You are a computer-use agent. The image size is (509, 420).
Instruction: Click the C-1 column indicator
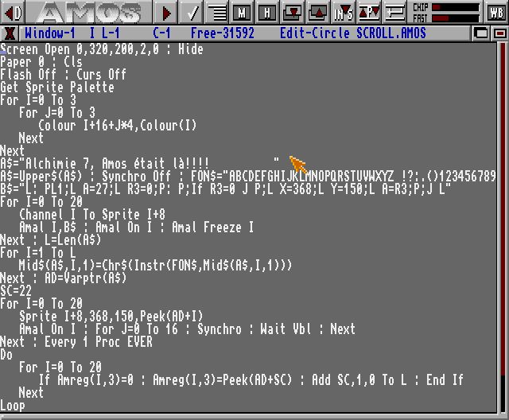(161, 33)
